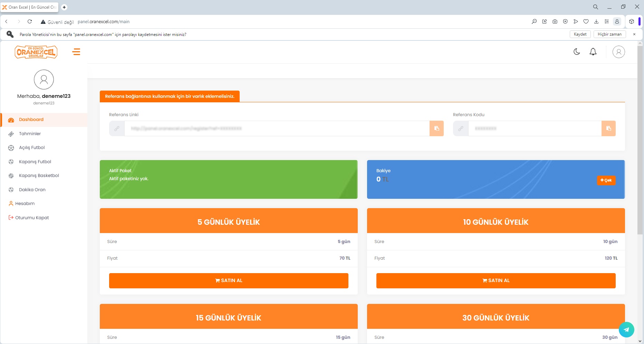
Task: Copy the Referans Linki to clipboard
Action: click(x=436, y=129)
